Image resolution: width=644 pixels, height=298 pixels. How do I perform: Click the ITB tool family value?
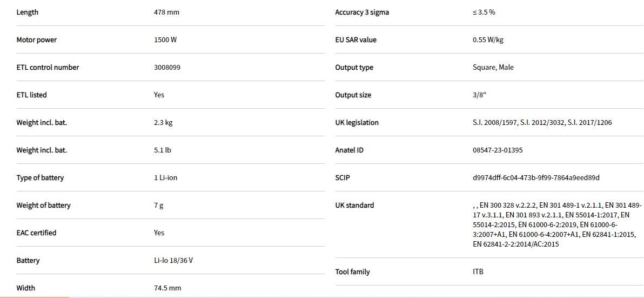point(478,272)
